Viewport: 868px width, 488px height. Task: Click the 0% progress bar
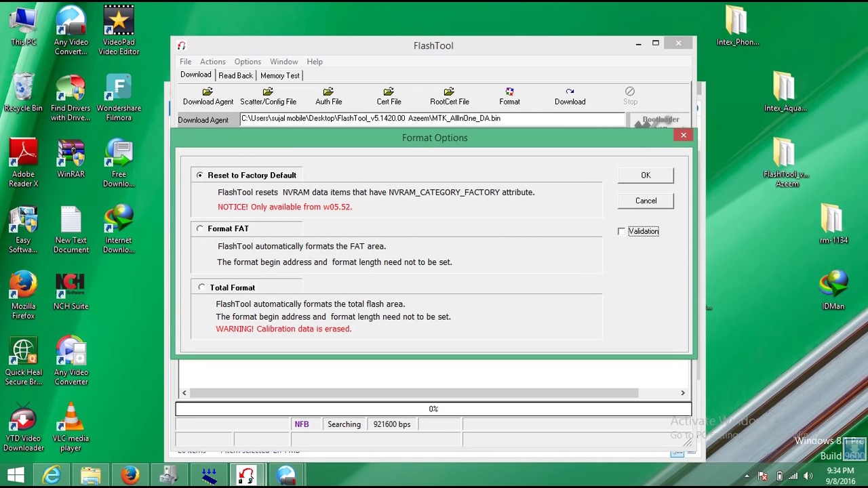433,409
